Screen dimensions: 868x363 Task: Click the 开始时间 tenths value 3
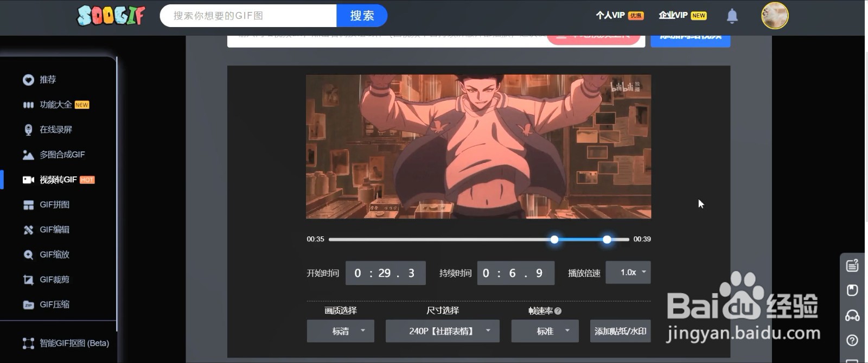pos(411,273)
